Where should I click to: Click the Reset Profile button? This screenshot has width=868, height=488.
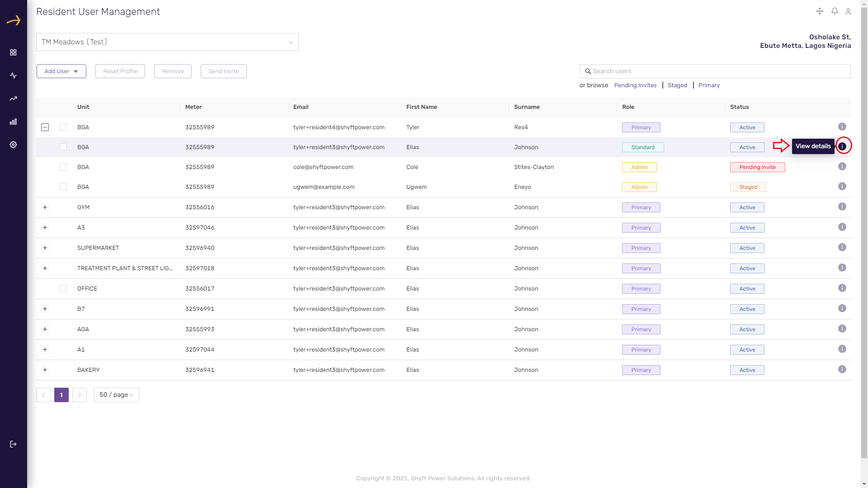(120, 71)
